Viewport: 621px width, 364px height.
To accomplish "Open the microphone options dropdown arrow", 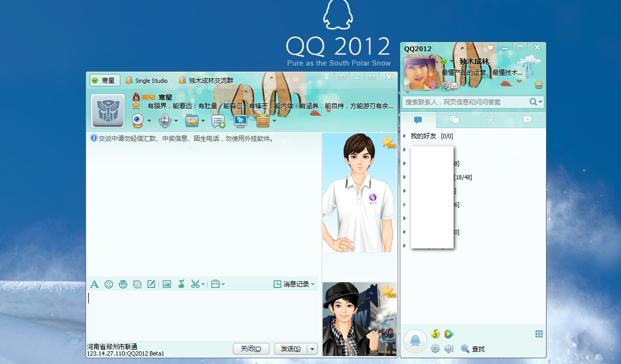I will point(176,121).
